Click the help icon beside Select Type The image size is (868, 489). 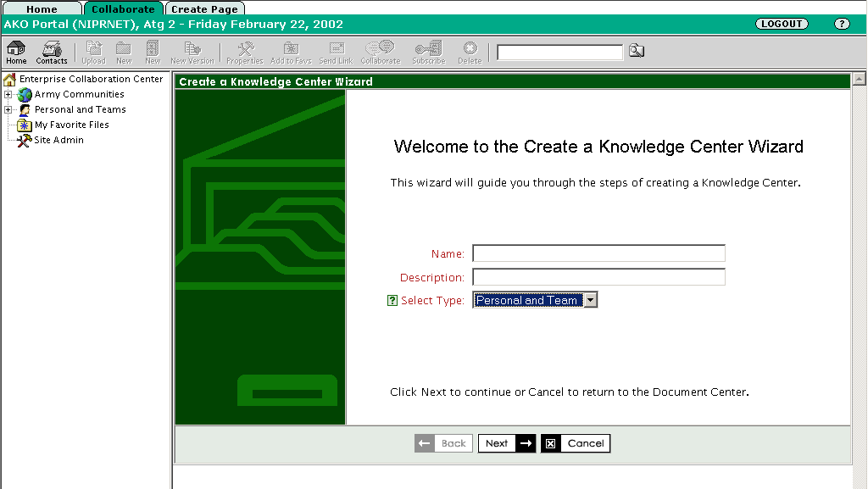392,300
